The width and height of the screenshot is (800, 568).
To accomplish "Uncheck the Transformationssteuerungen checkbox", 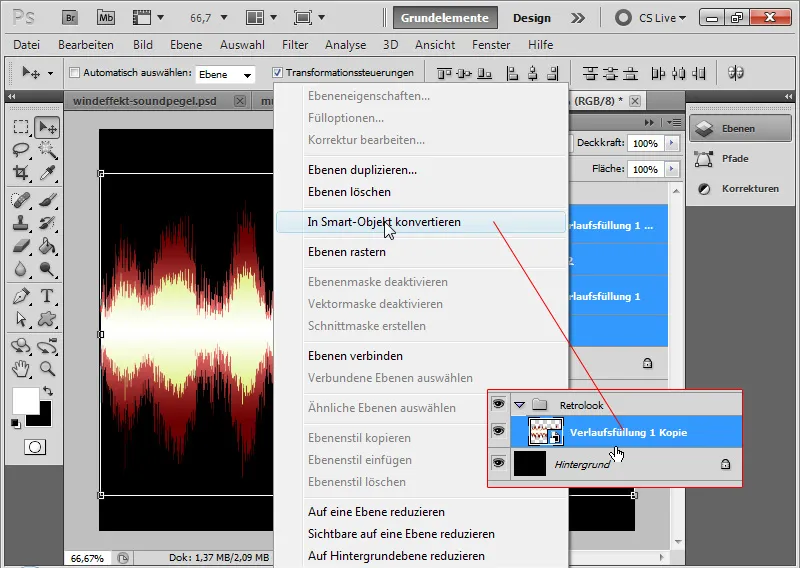I will pyautogui.click(x=277, y=73).
